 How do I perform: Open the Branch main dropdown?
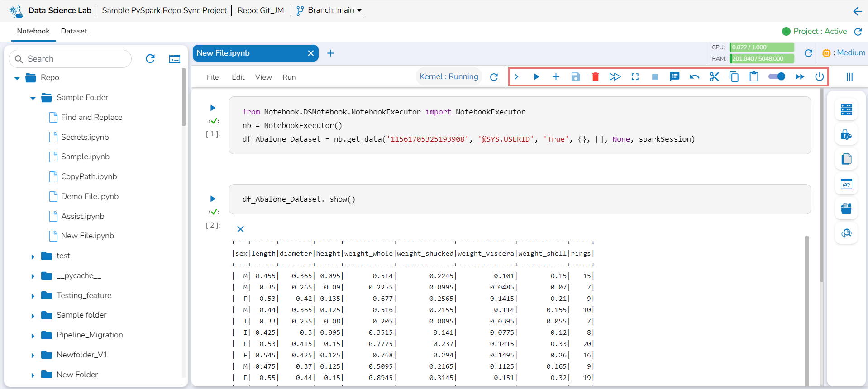(349, 10)
